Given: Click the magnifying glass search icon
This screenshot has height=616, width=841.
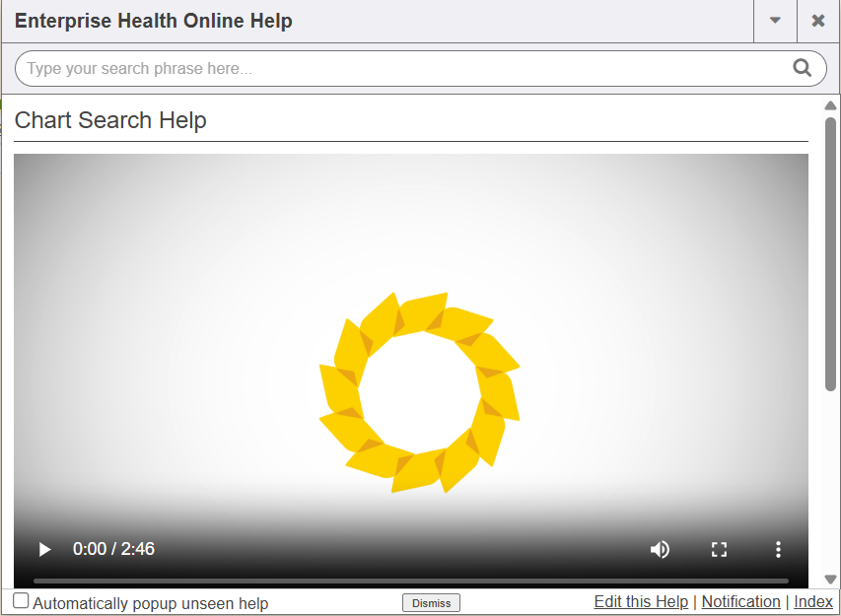Looking at the screenshot, I should [x=803, y=68].
